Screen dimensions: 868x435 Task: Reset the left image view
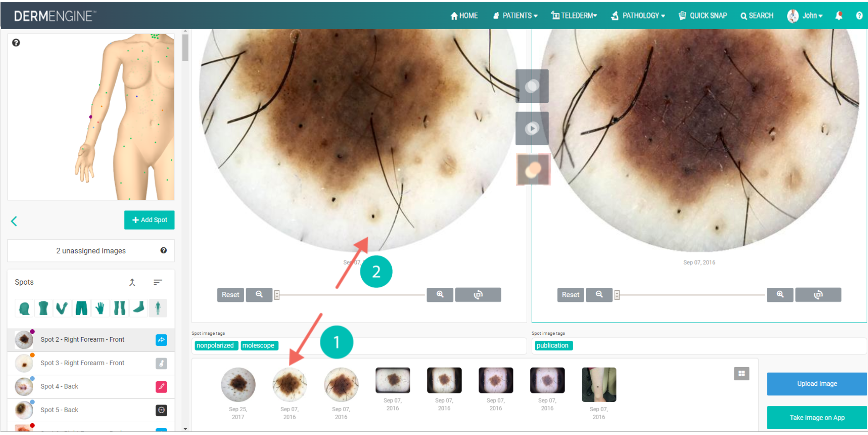231,295
